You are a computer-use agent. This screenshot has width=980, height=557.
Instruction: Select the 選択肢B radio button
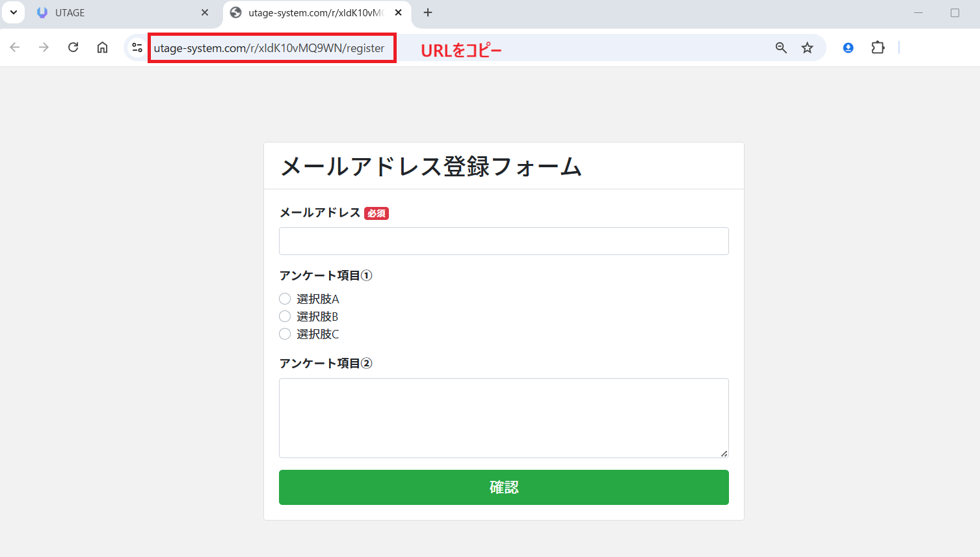click(285, 316)
